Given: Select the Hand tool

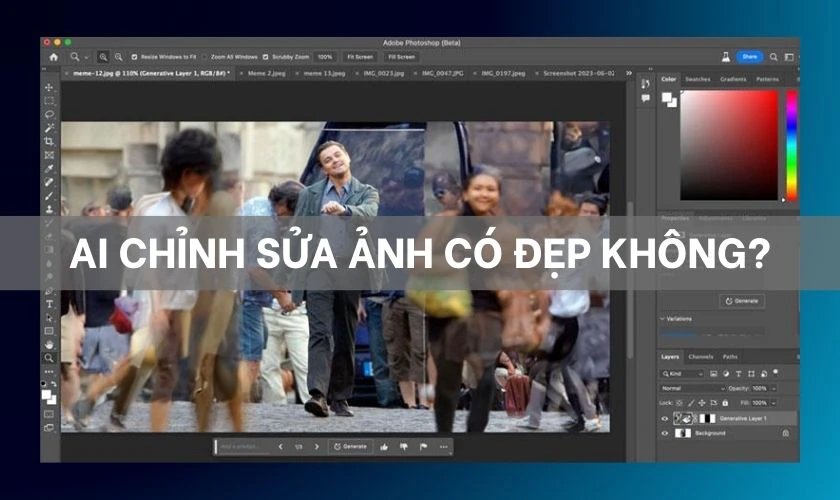Looking at the screenshot, I should coord(49,344).
